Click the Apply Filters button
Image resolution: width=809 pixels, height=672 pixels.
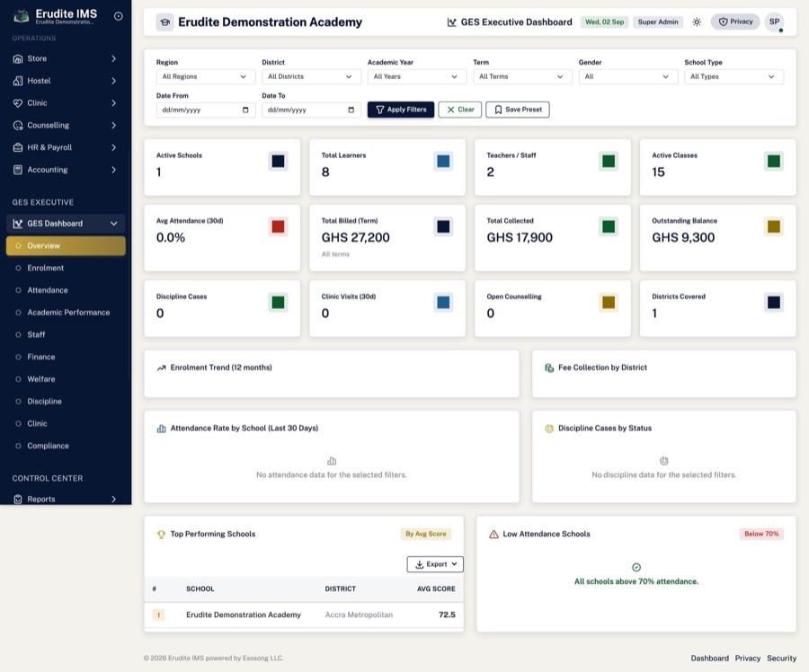(401, 110)
